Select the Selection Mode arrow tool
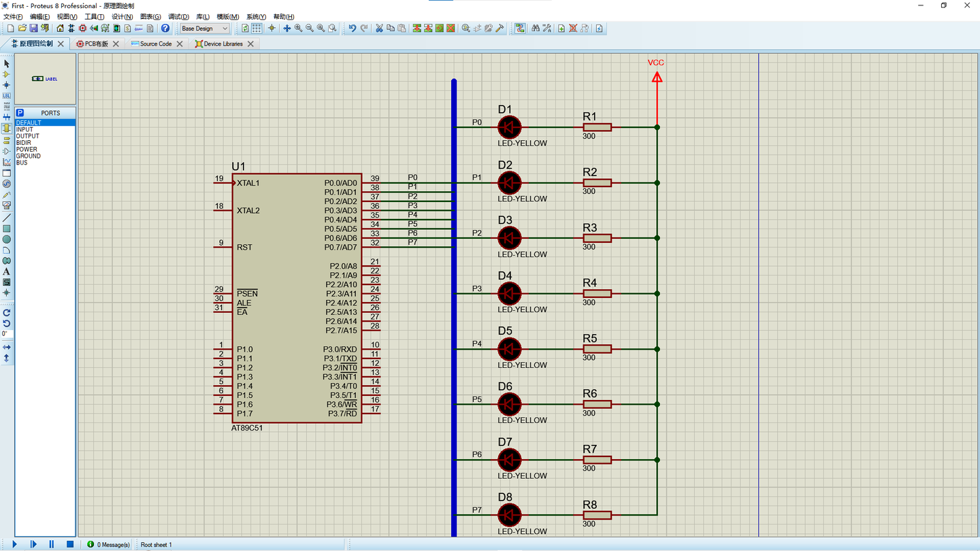The height and width of the screenshot is (551, 980). tap(7, 63)
